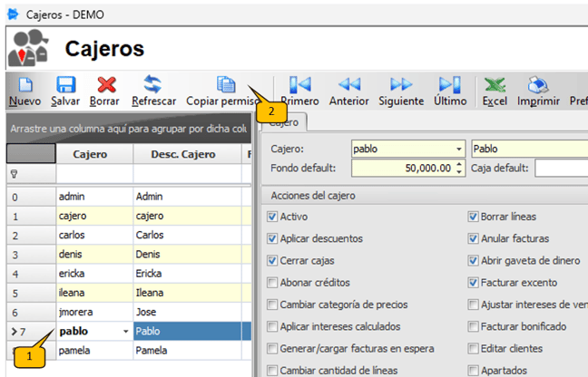588x377 pixels.
Task: Open dropdown arrow in pablo grid cell
Action: click(x=125, y=332)
